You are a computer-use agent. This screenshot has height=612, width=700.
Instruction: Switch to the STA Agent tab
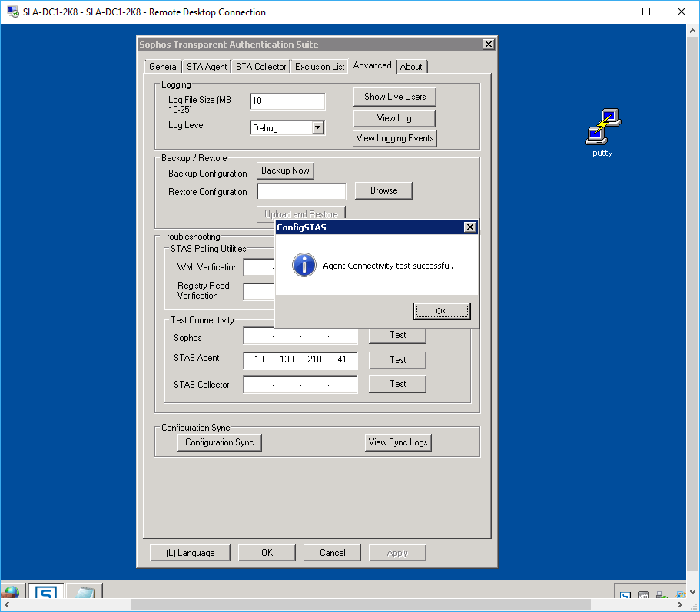tap(206, 67)
